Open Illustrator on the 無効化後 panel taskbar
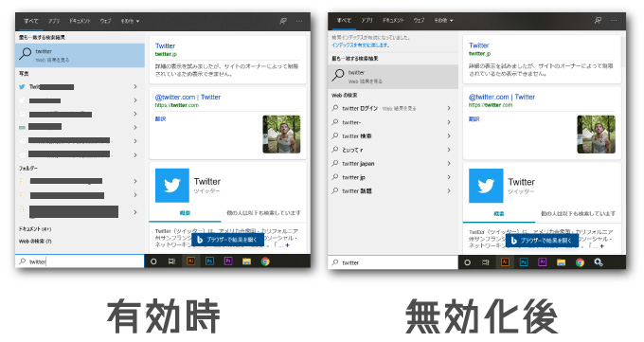Viewport: 644px width, 342px height. click(505, 262)
